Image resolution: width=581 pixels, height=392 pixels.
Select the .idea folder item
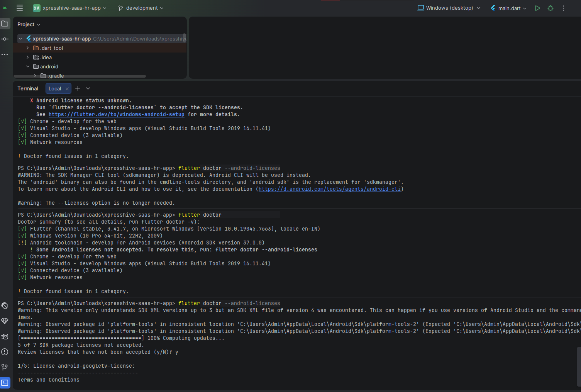[100, 57]
